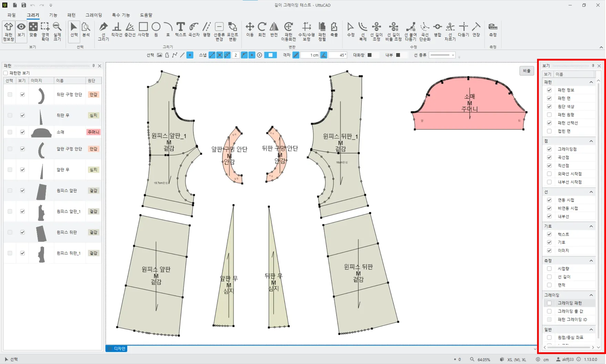The width and height of the screenshot is (606, 364).
Task: Open the 파일 menu
Action: (x=11, y=15)
